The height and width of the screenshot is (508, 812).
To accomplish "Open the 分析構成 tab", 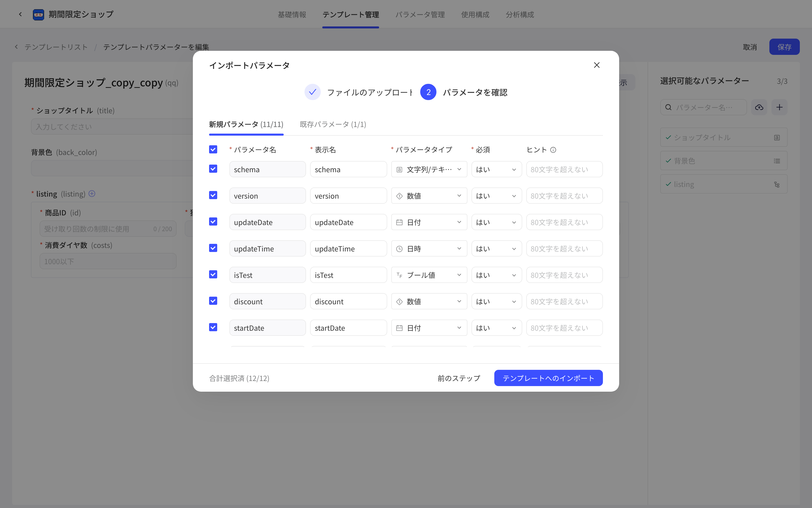I will point(520,14).
